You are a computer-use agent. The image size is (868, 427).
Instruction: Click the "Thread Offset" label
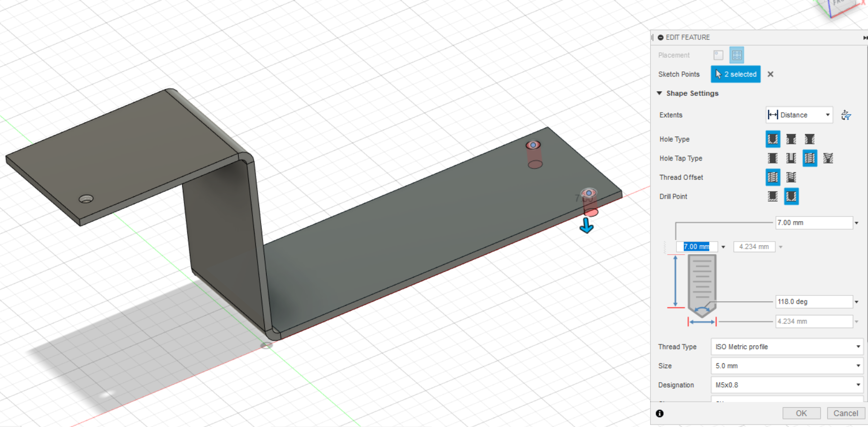pyautogui.click(x=681, y=177)
